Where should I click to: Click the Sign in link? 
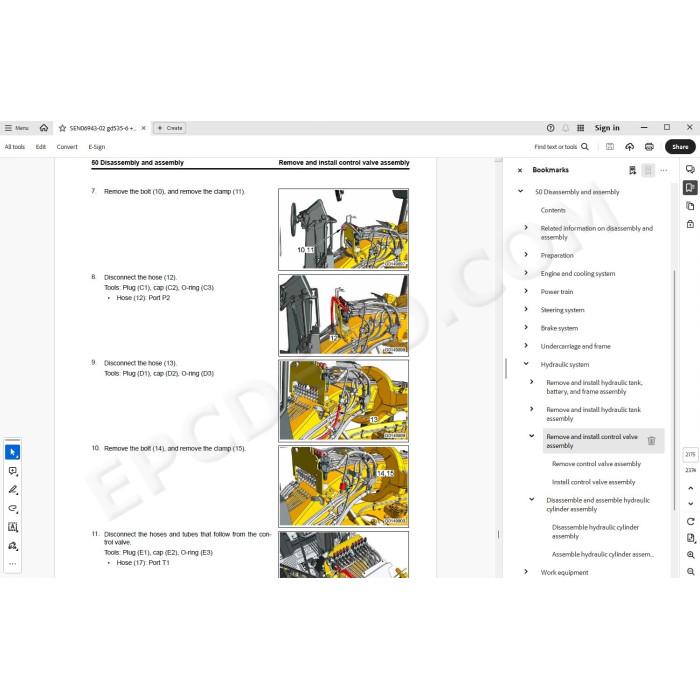[607, 128]
